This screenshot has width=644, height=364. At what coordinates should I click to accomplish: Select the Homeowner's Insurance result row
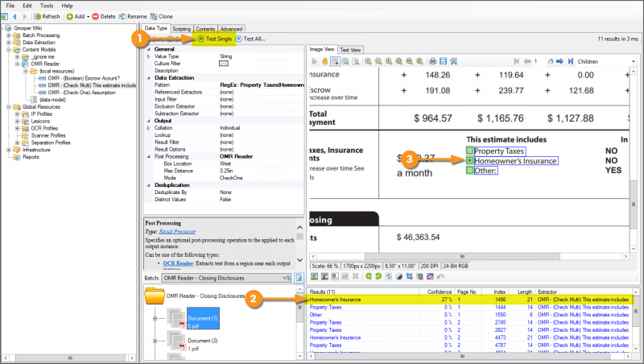[362, 299]
